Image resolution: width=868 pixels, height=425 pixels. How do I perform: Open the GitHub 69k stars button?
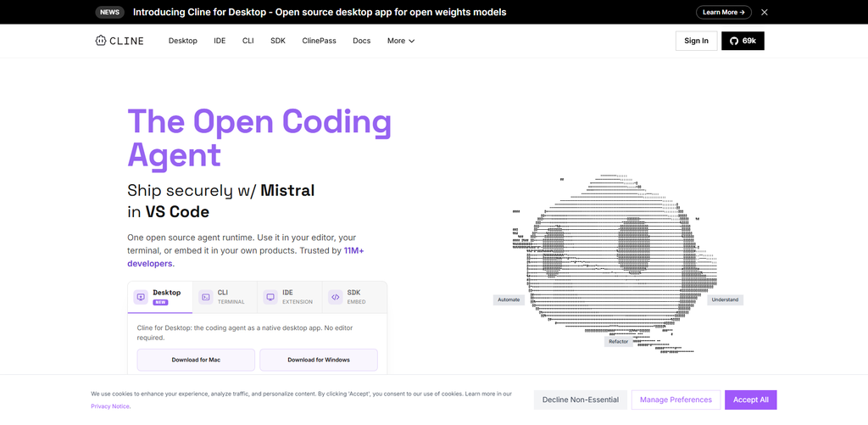pos(743,41)
